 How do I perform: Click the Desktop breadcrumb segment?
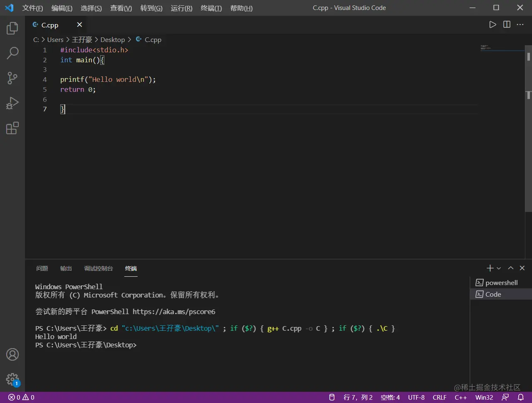click(x=113, y=39)
